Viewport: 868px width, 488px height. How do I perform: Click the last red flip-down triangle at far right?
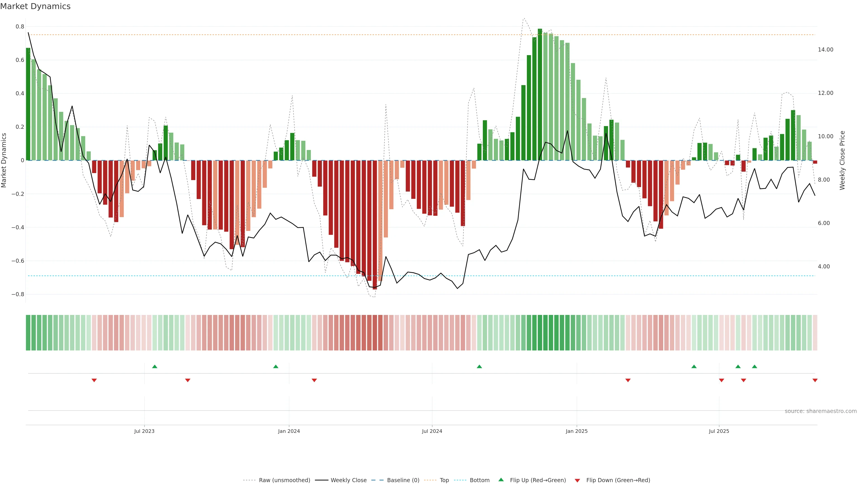click(x=815, y=380)
